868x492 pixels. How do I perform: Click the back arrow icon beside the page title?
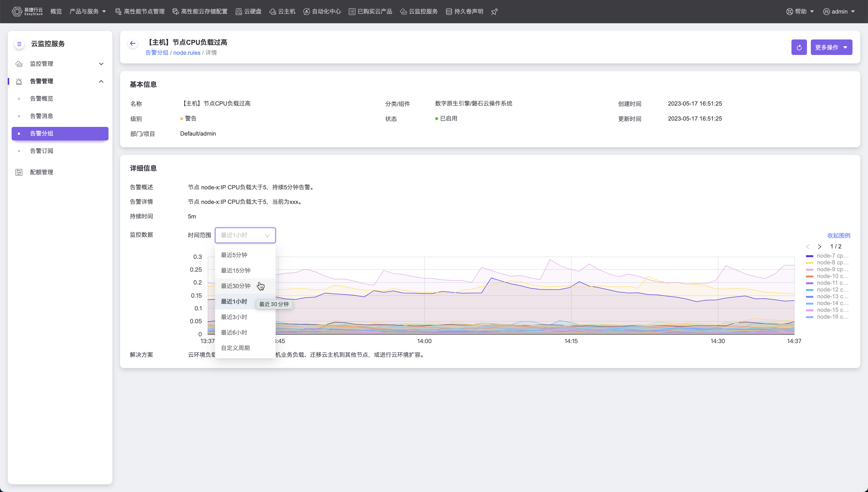point(132,43)
